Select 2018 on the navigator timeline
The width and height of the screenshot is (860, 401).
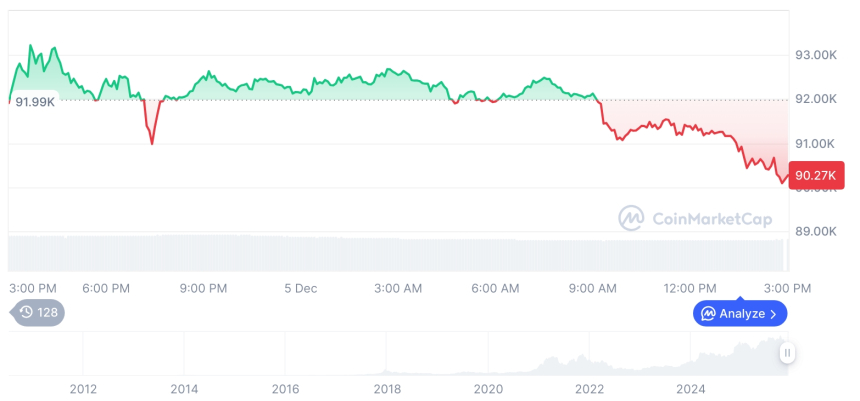387,388
